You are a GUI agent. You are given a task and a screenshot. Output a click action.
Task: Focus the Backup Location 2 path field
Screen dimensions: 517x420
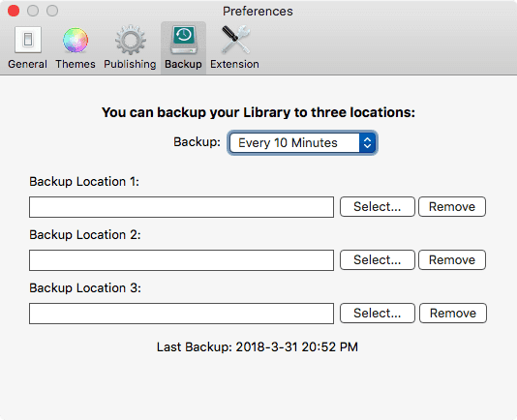(181, 260)
